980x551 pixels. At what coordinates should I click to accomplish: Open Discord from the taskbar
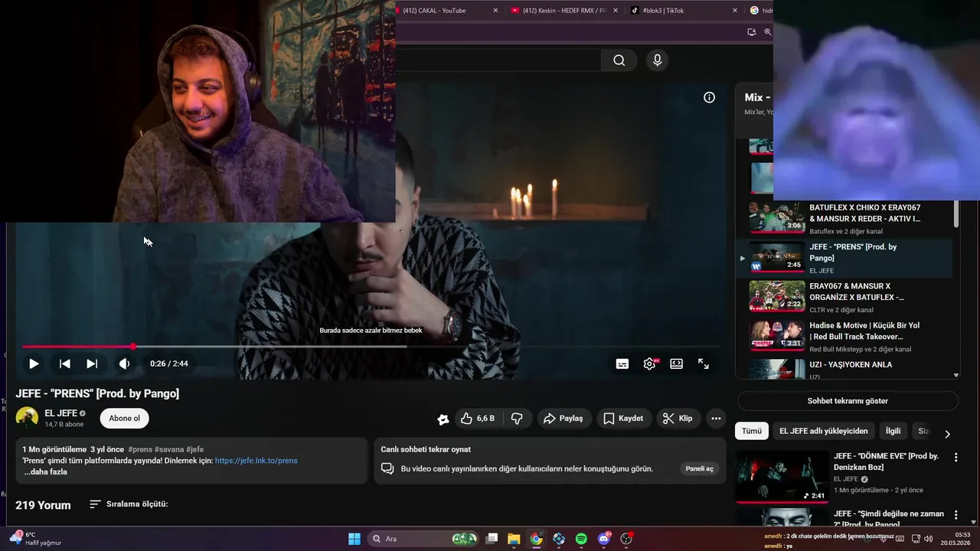605,539
